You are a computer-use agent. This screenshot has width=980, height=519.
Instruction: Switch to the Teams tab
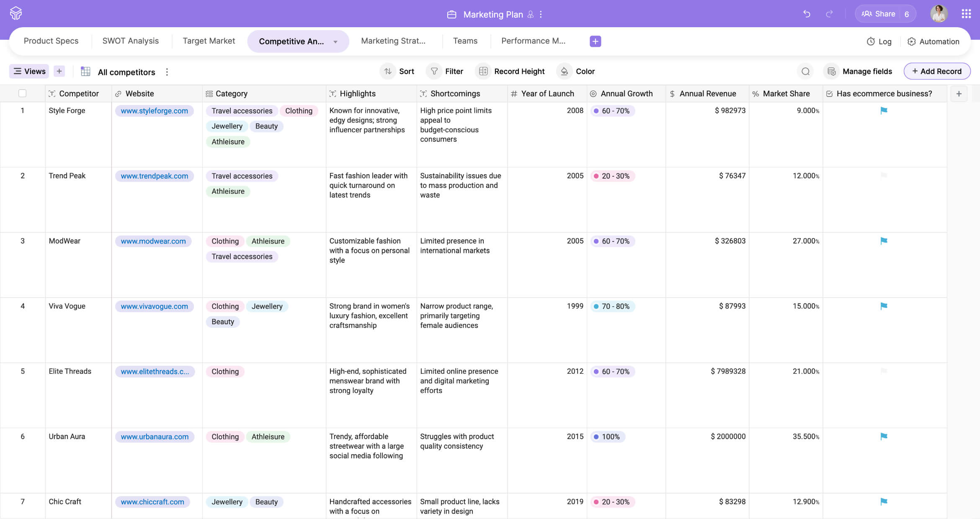tap(465, 41)
